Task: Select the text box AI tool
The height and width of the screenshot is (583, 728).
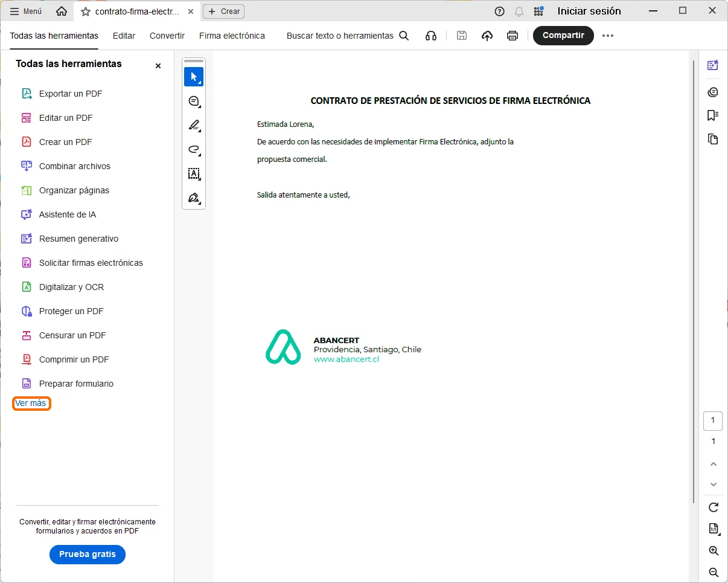Action: 194,173
